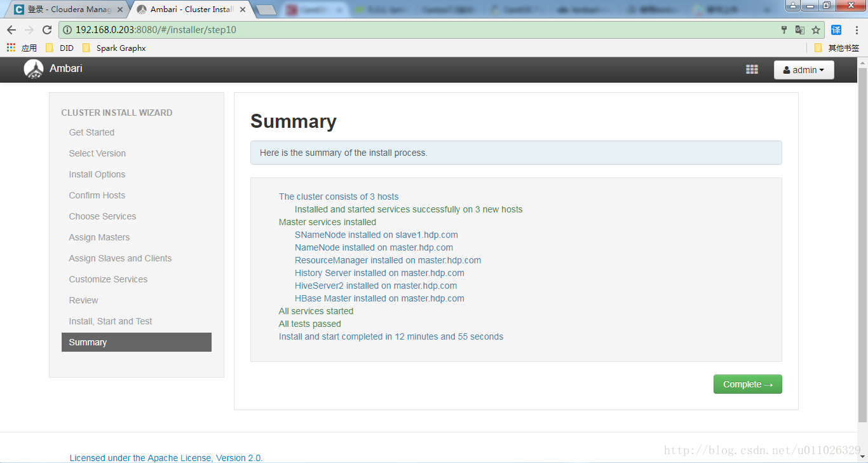The image size is (868, 463).
Task: Click the Ambari brand name text
Action: click(x=66, y=68)
